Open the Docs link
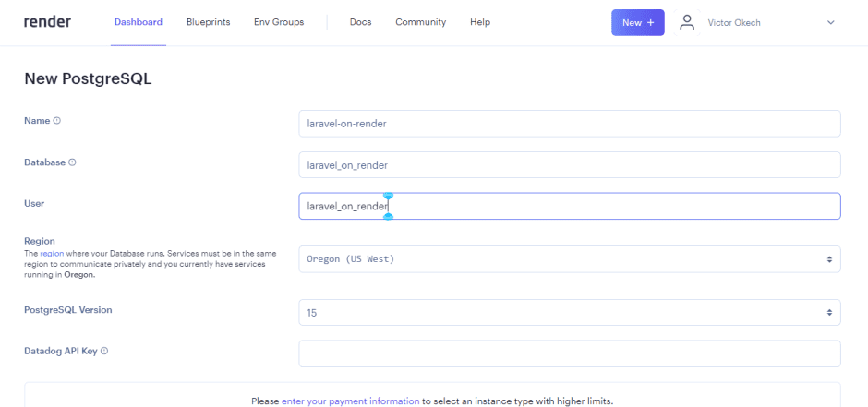Screen dimensions: 868x407 pos(360,22)
